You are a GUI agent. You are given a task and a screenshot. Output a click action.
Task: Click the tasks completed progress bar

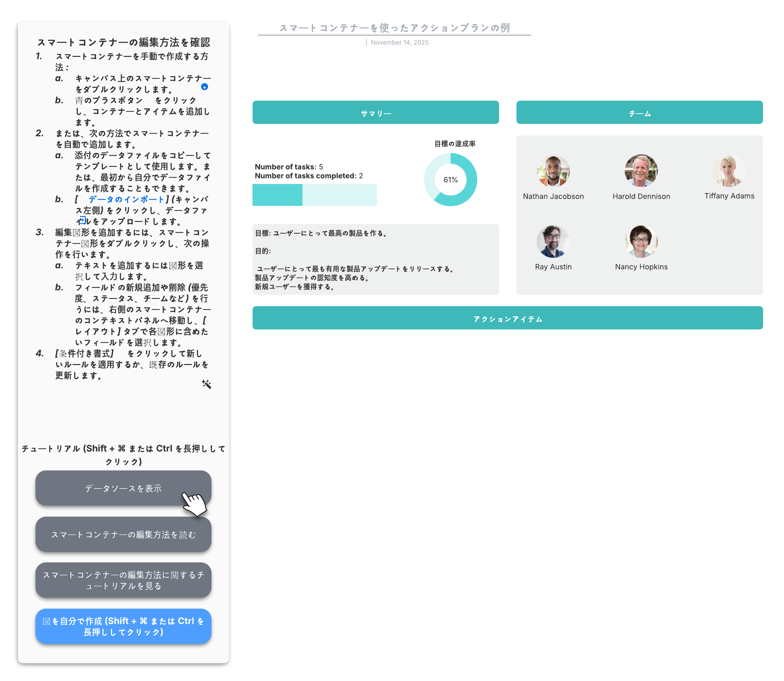315,195
